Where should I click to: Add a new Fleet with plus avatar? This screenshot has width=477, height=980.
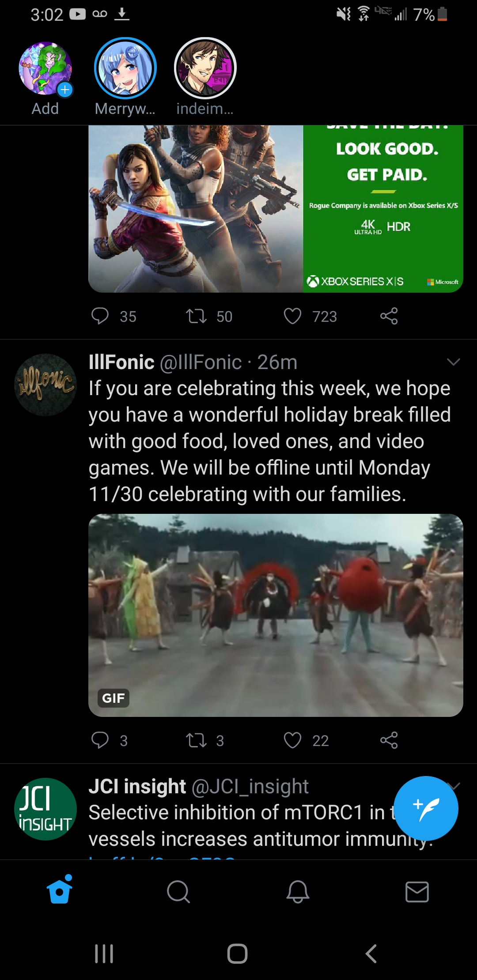[45, 68]
